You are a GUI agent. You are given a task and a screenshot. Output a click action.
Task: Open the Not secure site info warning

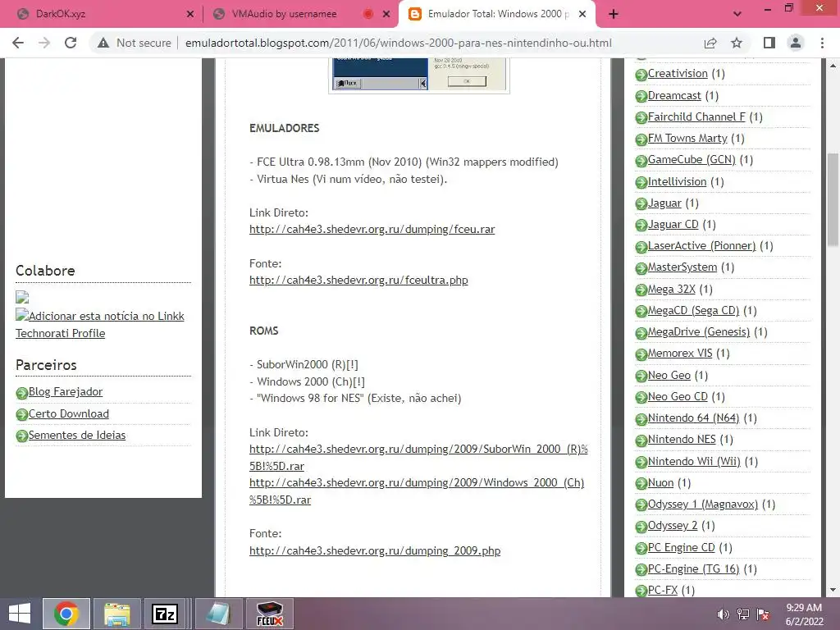[x=135, y=43]
